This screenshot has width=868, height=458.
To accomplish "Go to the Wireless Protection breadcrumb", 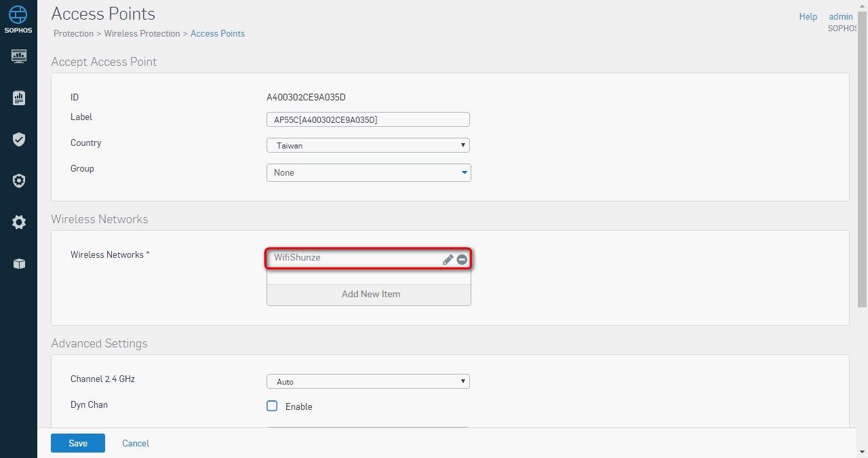I will click(142, 33).
